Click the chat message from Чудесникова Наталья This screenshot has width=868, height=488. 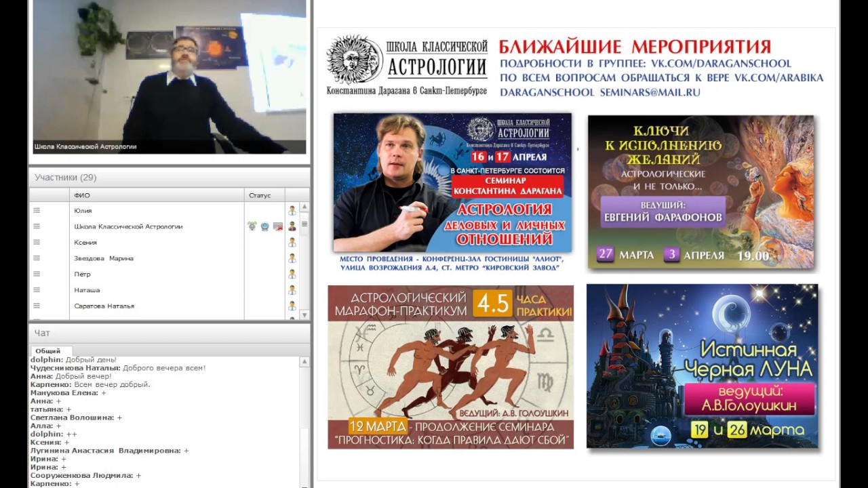[118, 368]
